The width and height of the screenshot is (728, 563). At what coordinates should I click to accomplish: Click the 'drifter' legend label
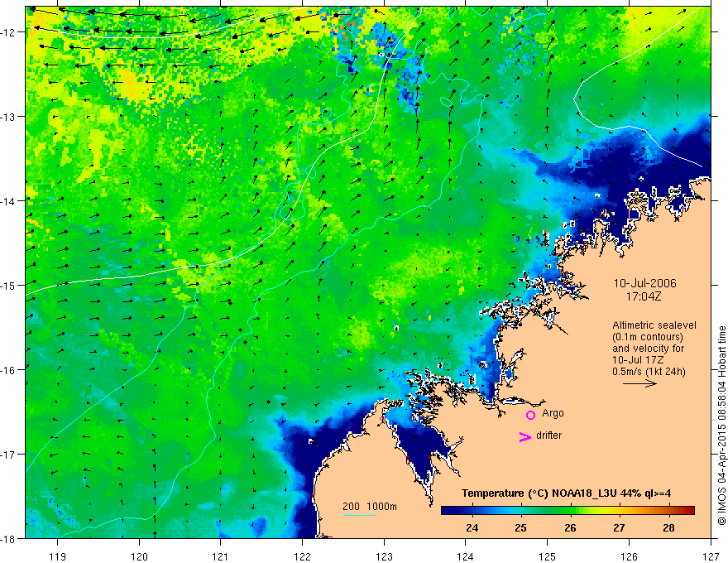548,435
